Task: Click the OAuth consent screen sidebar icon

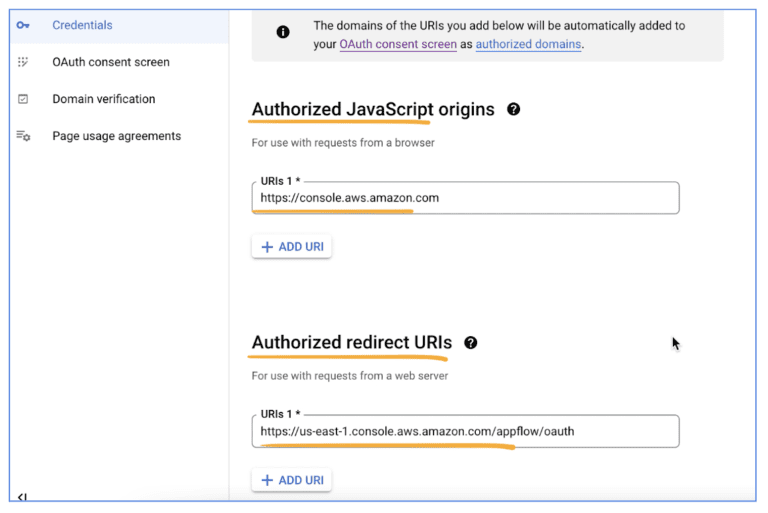Action: point(23,62)
